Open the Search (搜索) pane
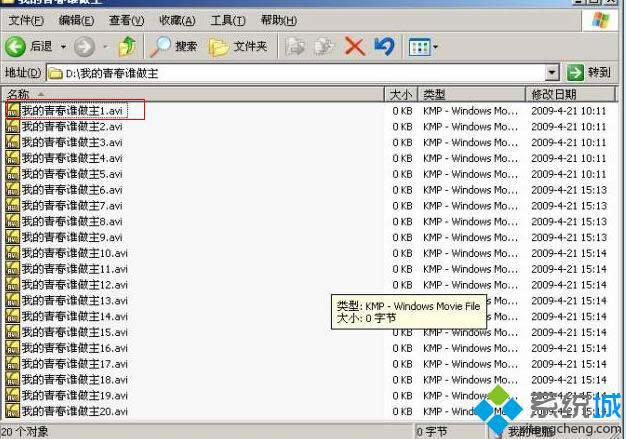The image size is (626, 439). point(174,46)
